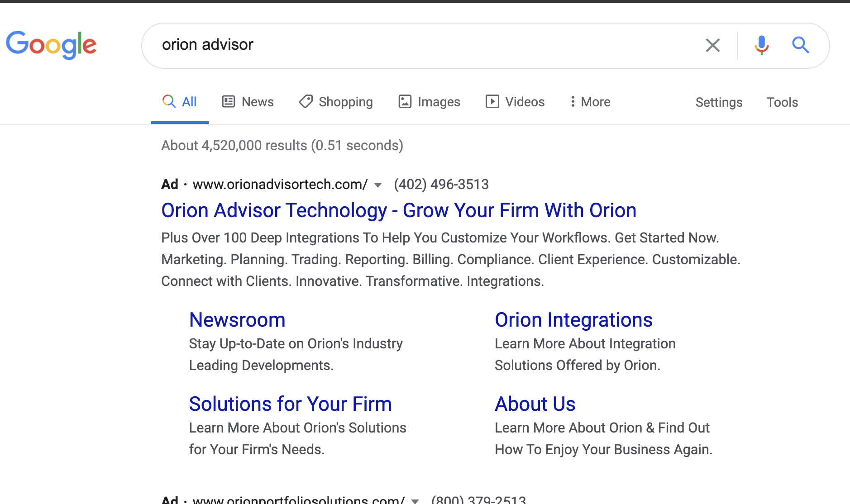Open the Orion Advisor Technology ad headline
This screenshot has width=850, height=504.
point(398,210)
